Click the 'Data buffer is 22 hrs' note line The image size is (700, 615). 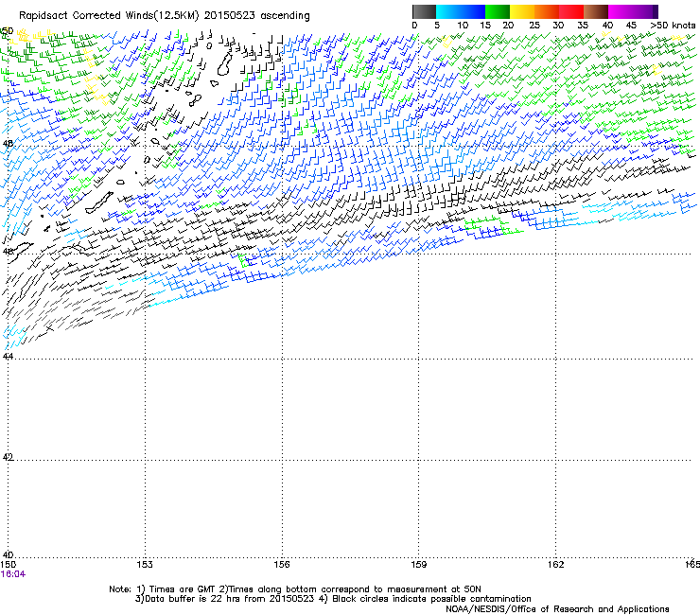point(333,599)
